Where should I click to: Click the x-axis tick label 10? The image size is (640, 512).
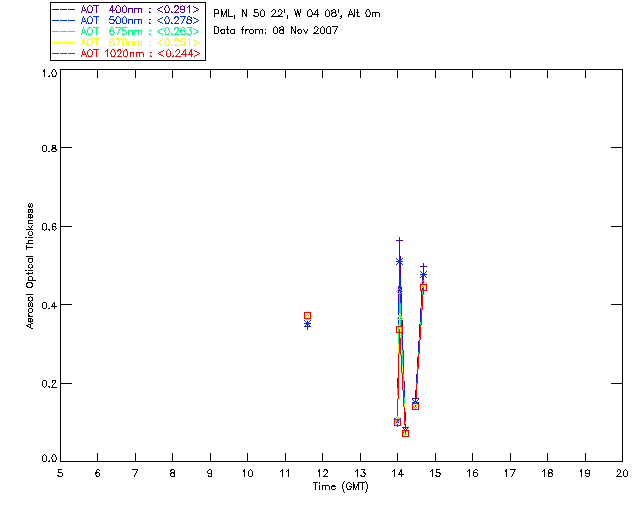pos(248,473)
